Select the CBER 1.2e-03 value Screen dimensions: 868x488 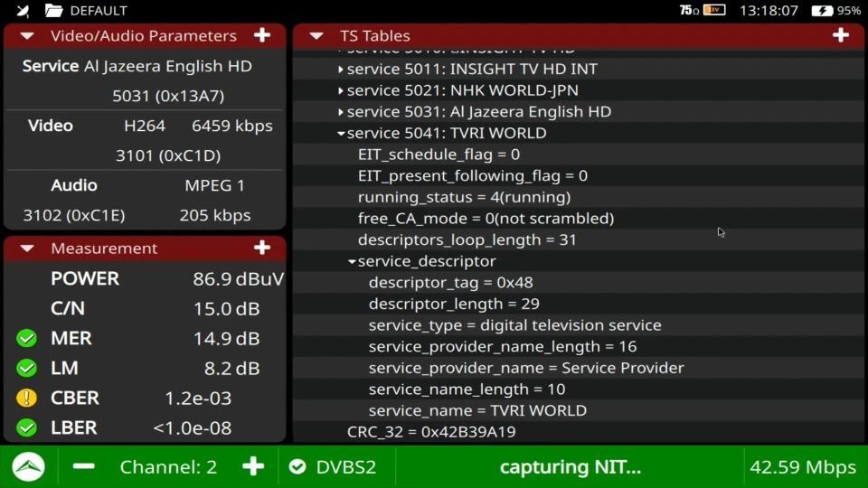coord(198,398)
